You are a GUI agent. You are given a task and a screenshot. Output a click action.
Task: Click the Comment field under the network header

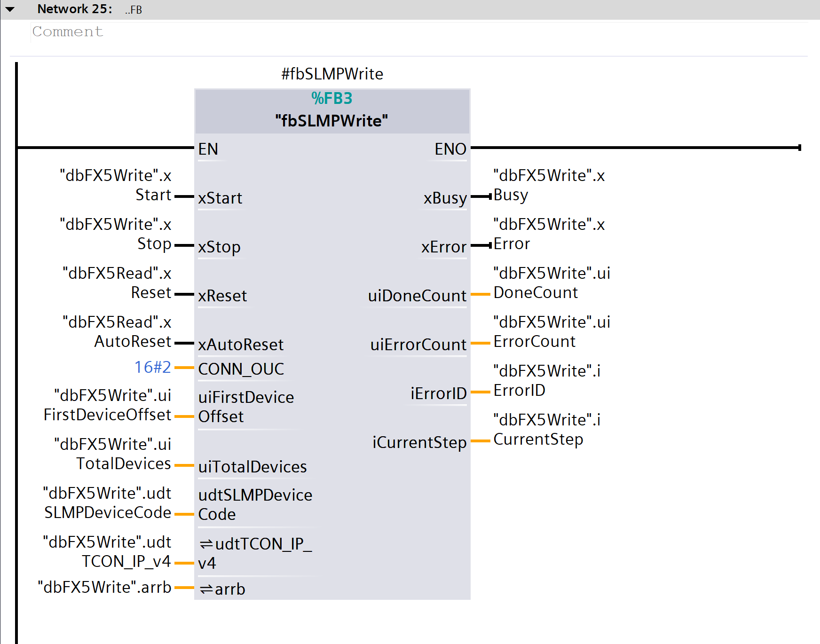point(68,32)
